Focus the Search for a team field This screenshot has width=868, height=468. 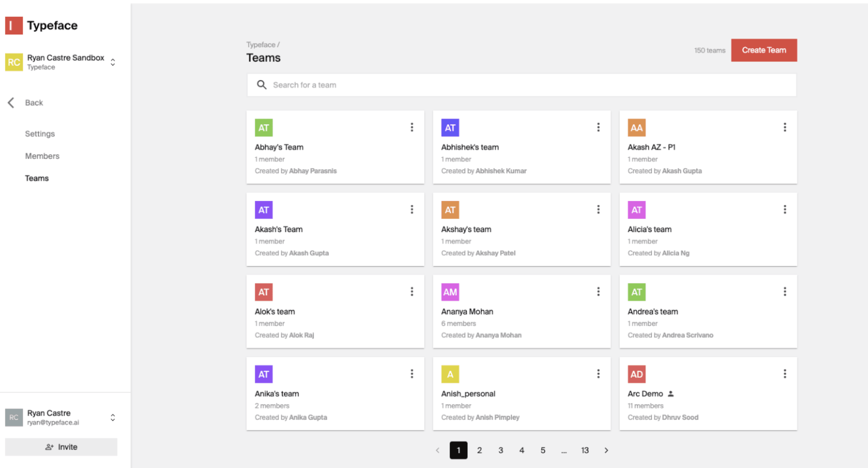pos(521,85)
